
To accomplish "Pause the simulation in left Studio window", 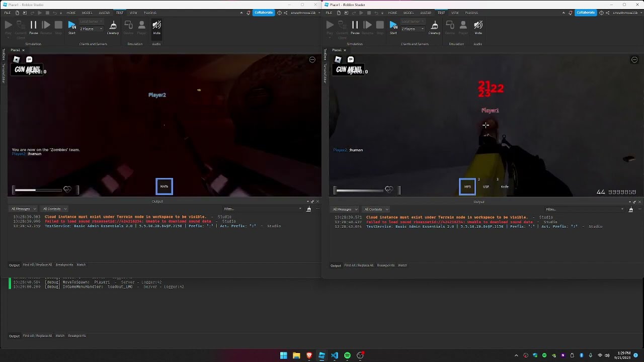I will 33,27.
